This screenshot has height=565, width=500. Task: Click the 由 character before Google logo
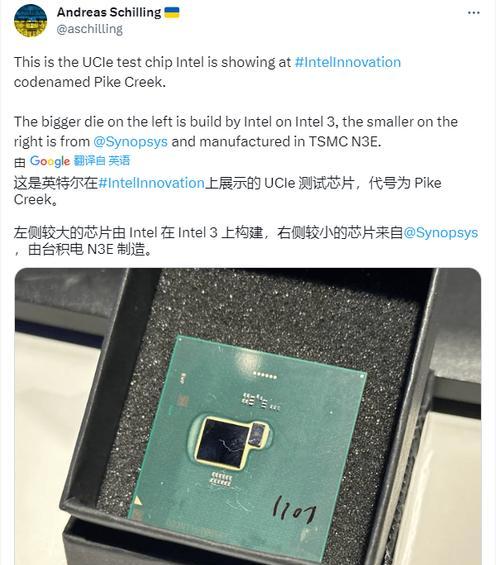pyautogui.click(x=19, y=162)
